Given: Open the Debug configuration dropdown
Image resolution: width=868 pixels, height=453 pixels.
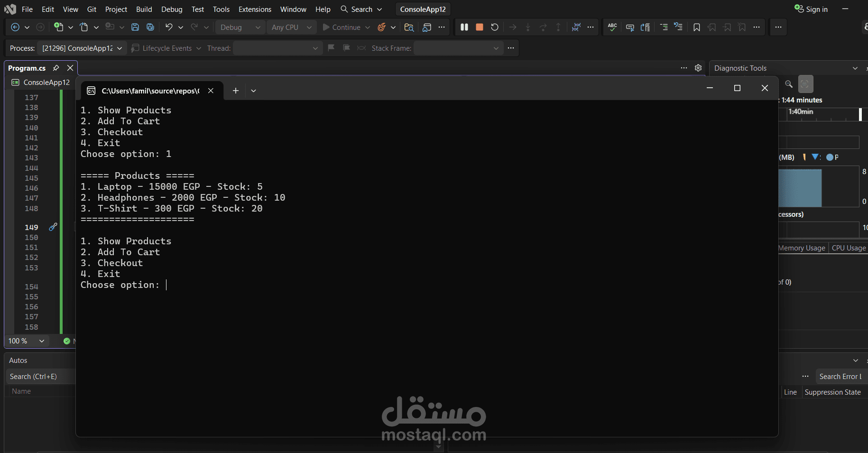Looking at the screenshot, I should click(240, 28).
